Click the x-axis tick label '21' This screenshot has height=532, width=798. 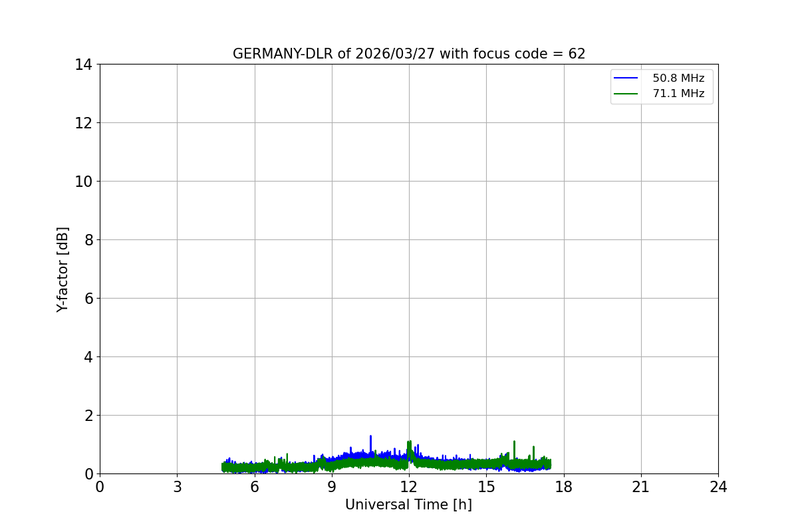(641, 487)
